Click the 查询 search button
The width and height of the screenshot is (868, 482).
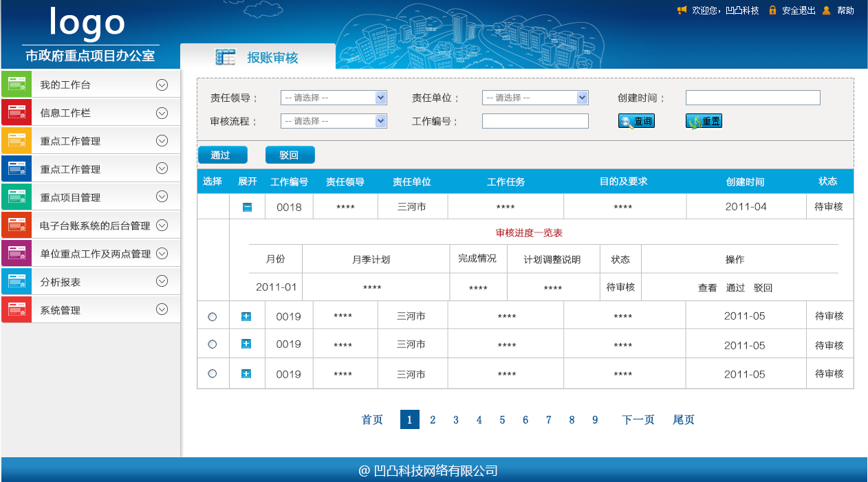(x=636, y=121)
